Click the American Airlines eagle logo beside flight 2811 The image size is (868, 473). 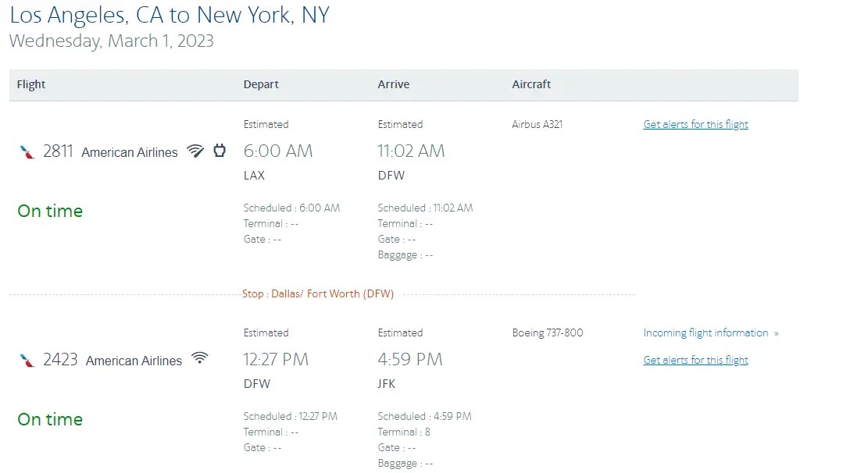tap(25, 151)
